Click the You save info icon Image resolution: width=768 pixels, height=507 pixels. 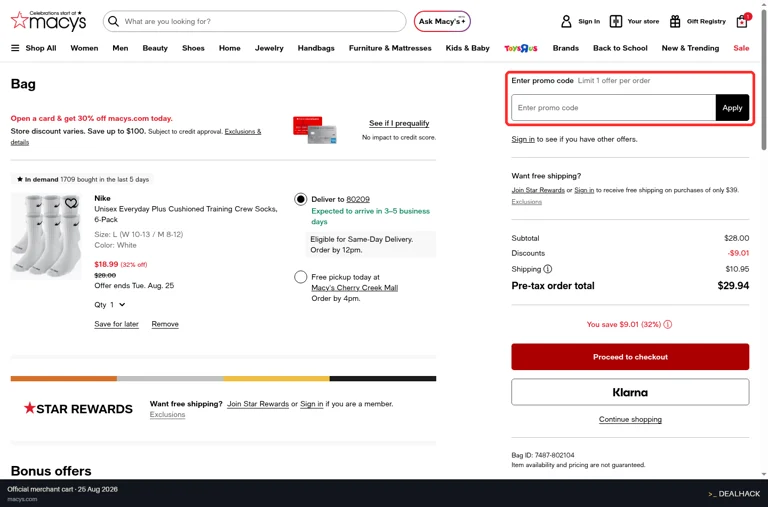click(x=668, y=324)
